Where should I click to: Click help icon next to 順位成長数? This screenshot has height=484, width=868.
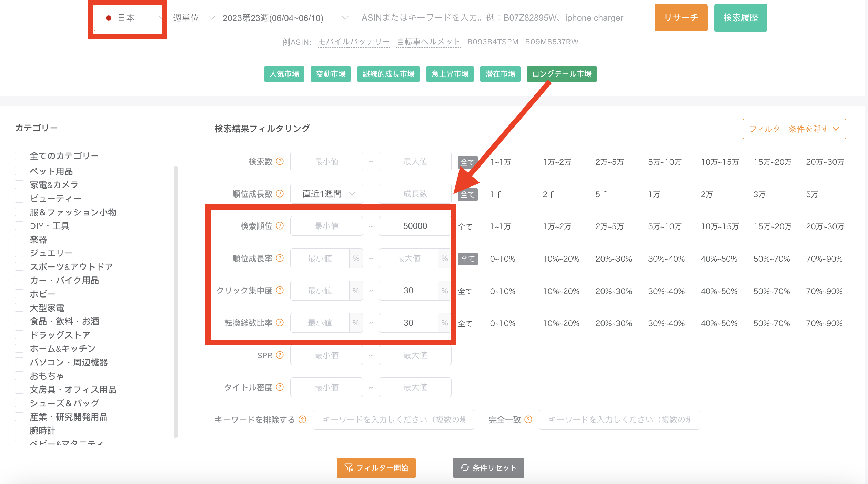[x=280, y=194]
